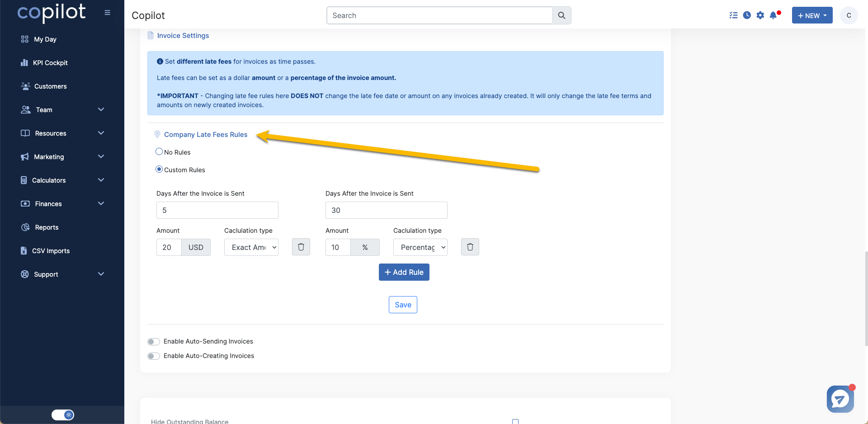Image resolution: width=868 pixels, height=424 pixels.
Task: Open the task checklist icon
Action: 733,15
